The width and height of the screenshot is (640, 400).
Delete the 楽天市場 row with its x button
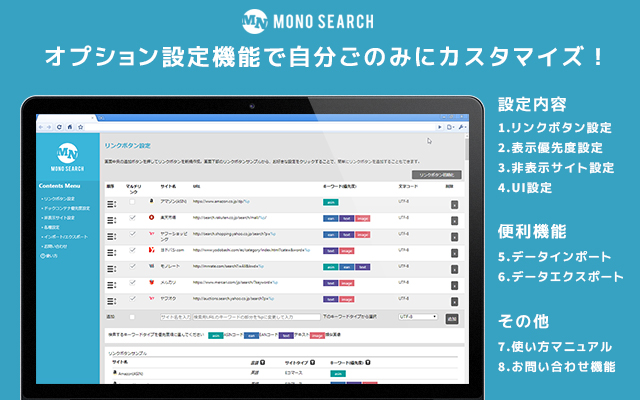pos(454,221)
